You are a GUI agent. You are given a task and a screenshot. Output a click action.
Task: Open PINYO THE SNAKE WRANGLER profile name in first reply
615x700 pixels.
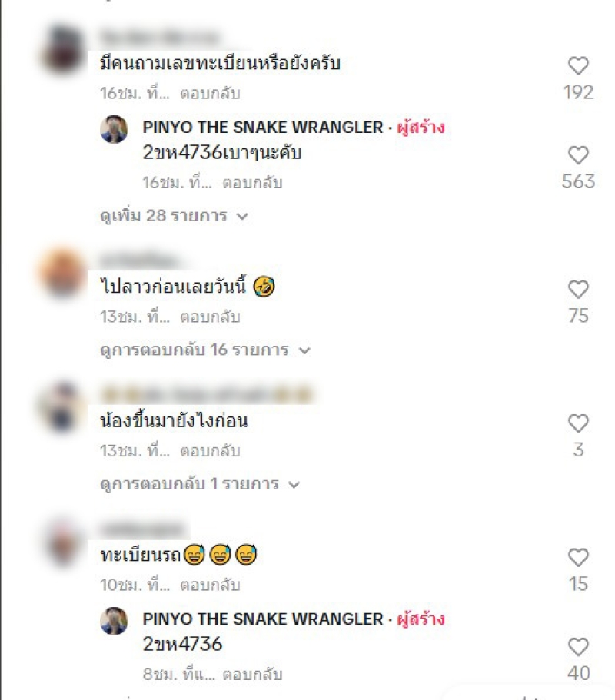click(x=263, y=128)
